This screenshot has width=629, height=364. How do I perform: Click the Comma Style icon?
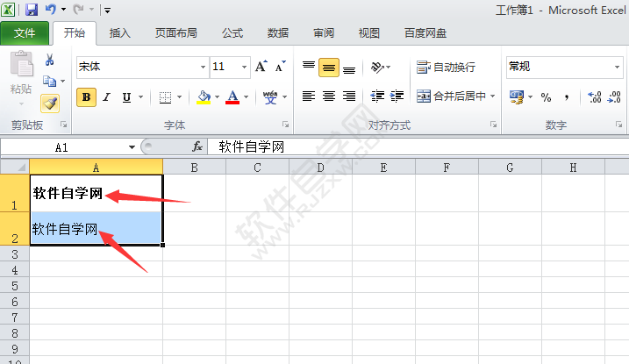tap(567, 97)
